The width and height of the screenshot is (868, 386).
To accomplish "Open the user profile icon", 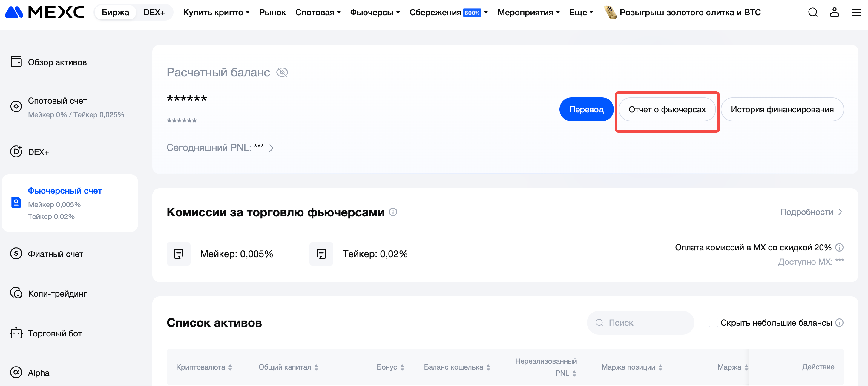I will [x=834, y=13].
